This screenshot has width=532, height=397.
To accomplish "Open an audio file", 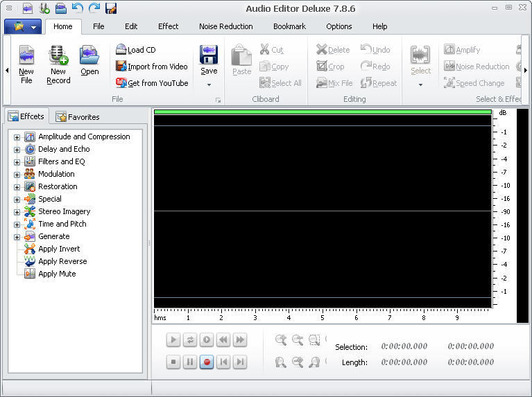I will [89, 60].
